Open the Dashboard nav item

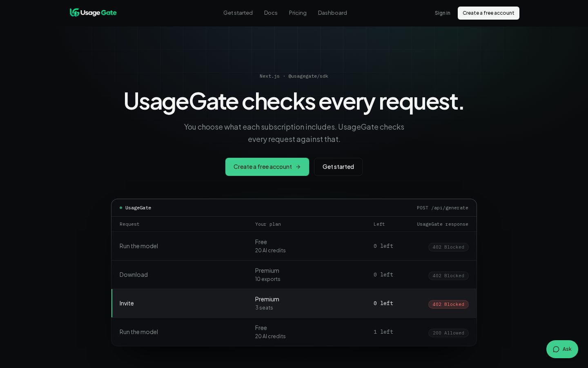coord(332,13)
